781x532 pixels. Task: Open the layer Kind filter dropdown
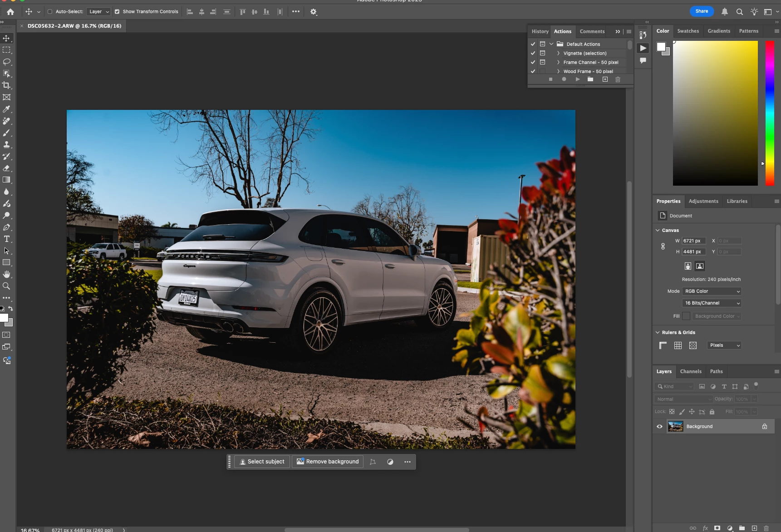(x=674, y=387)
